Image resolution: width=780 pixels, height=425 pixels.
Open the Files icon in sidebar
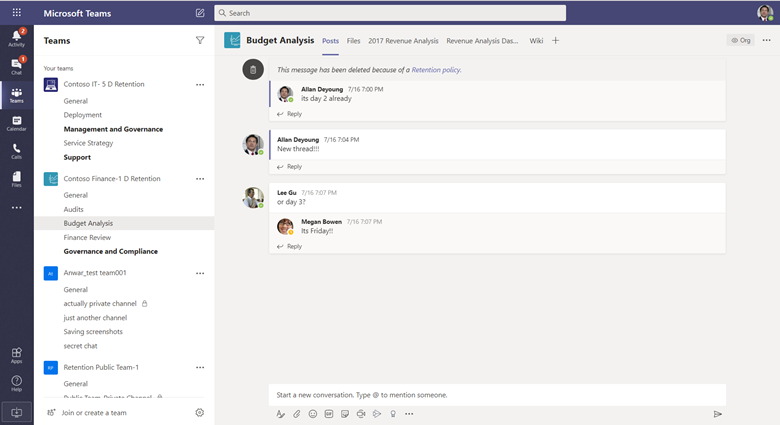pyautogui.click(x=16, y=179)
